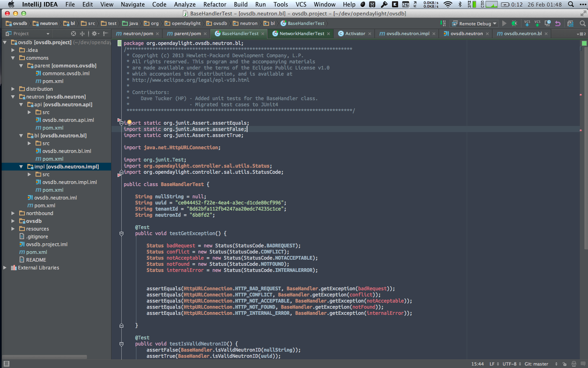Click the green inspection status square
588x368 pixels.
(x=584, y=43)
